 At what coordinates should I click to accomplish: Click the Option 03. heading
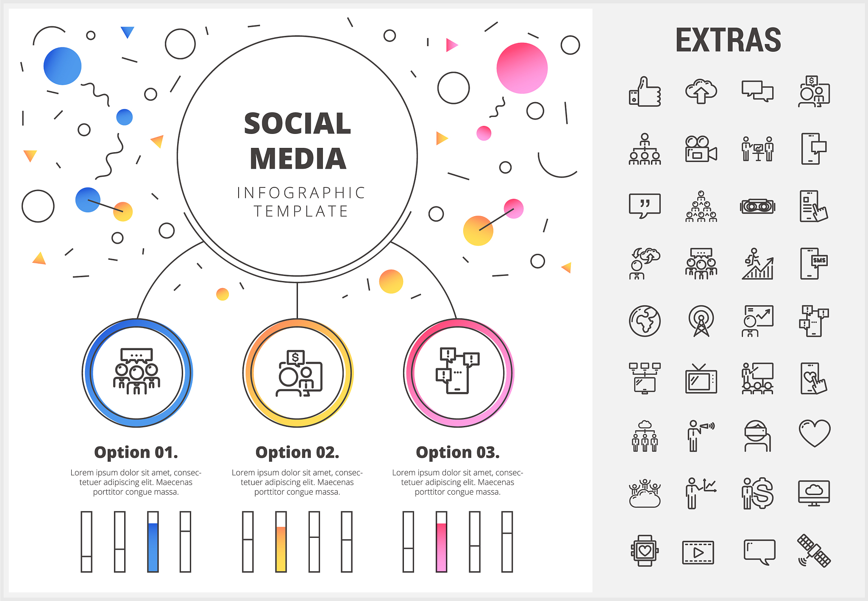458,452
